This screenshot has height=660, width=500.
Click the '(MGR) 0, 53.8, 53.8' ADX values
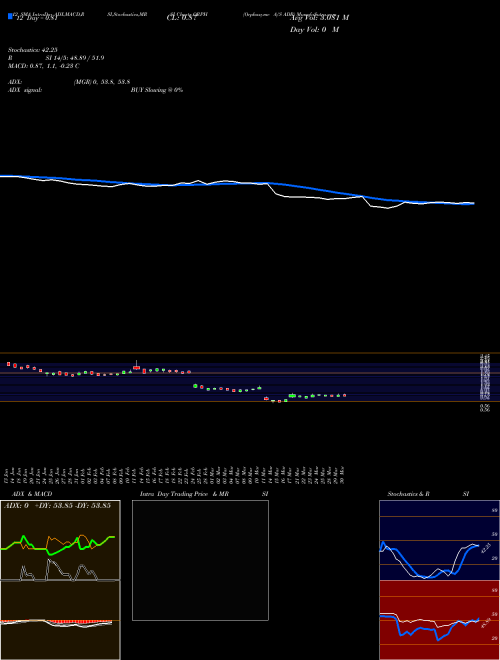[x=102, y=82]
